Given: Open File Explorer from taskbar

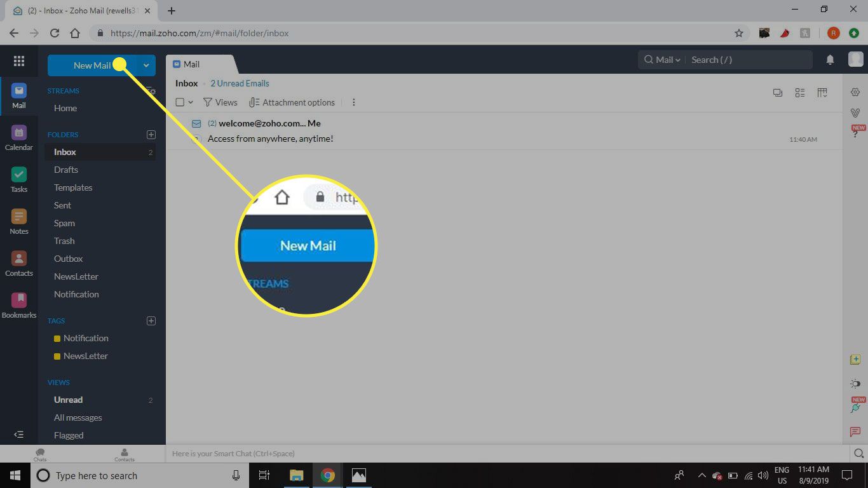Looking at the screenshot, I should pyautogui.click(x=297, y=475).
